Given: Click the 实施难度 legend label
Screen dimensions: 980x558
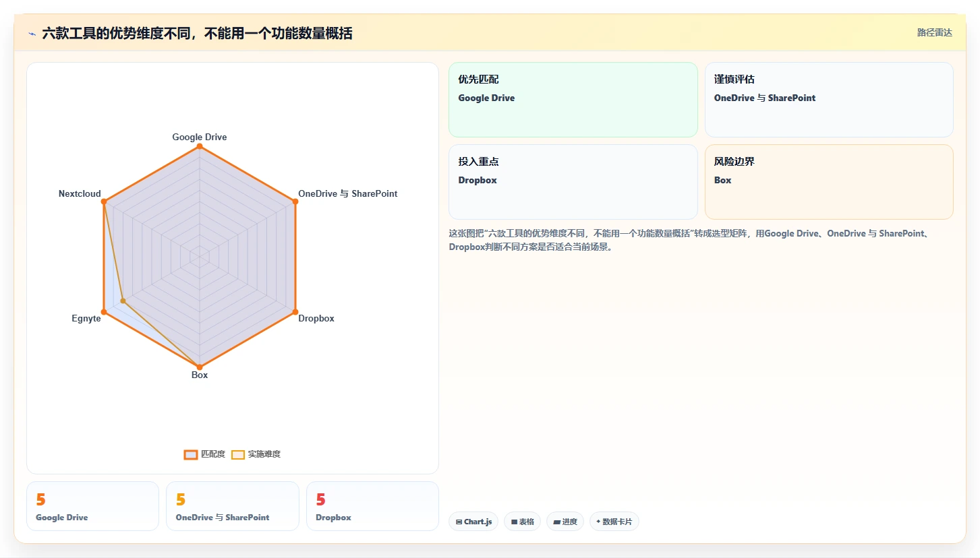Looking at the screenshot, I should tap(264, 454).
